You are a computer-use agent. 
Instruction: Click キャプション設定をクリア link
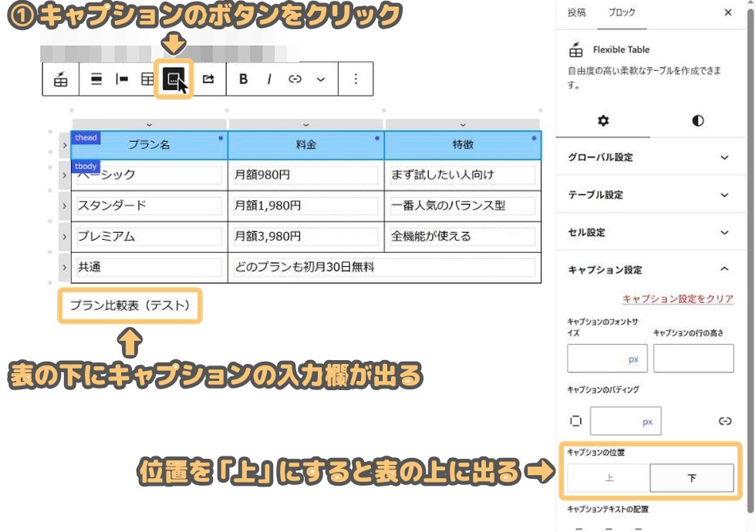click(678, 299)
